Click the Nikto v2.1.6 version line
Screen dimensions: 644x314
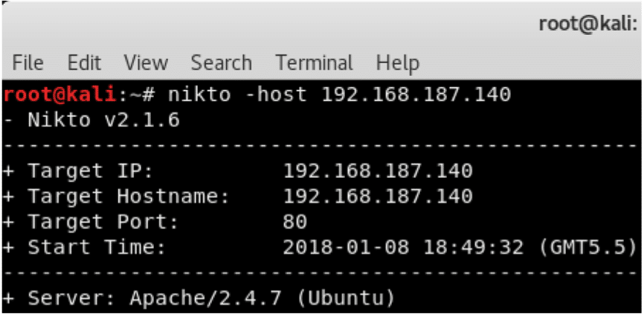103,120
